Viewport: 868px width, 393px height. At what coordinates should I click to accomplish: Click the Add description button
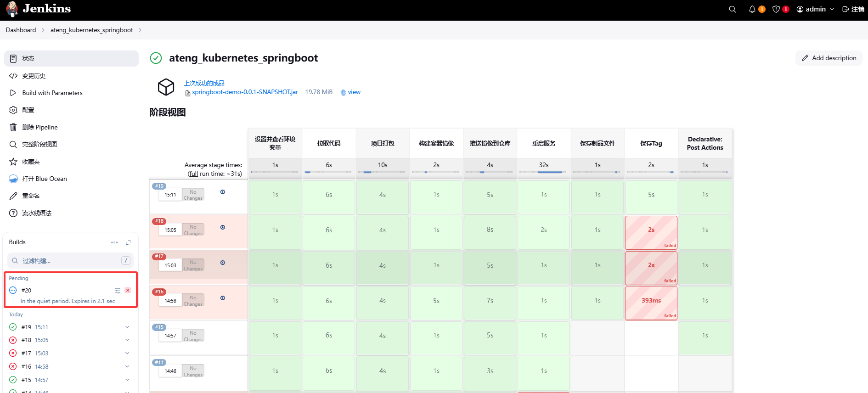pyautogui.click(x=829, y=58)
